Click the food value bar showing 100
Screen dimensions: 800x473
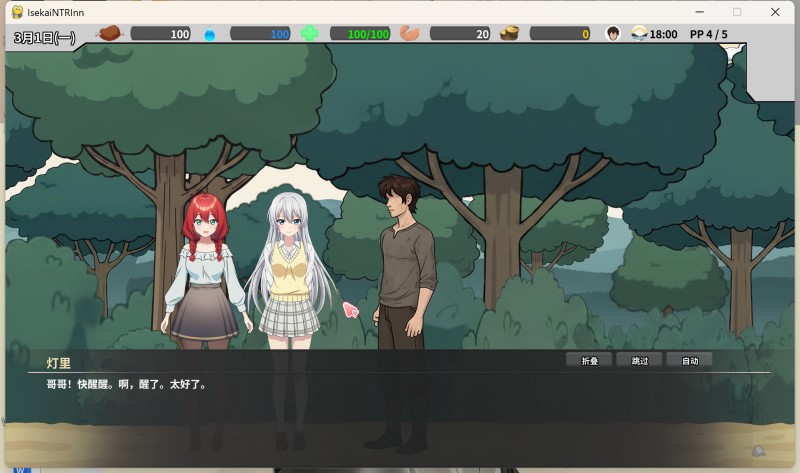click(x=161, y=34)
